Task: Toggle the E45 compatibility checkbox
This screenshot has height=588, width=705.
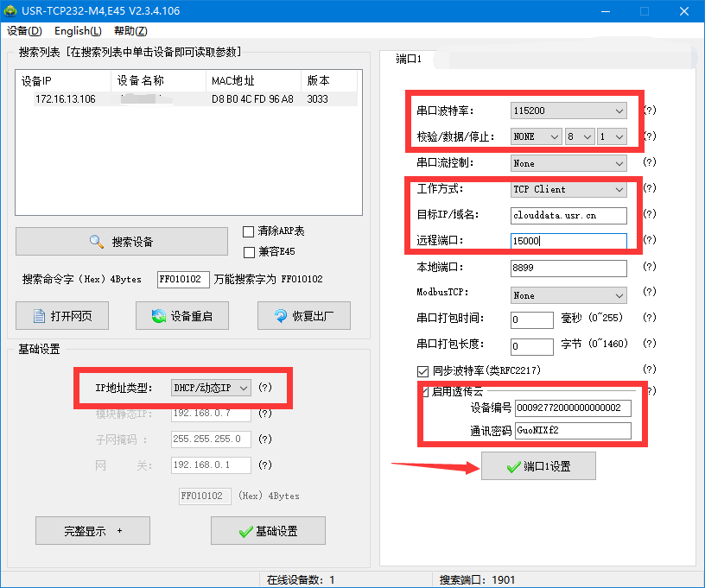Action: pyautogui.click(x=249, y=251)
